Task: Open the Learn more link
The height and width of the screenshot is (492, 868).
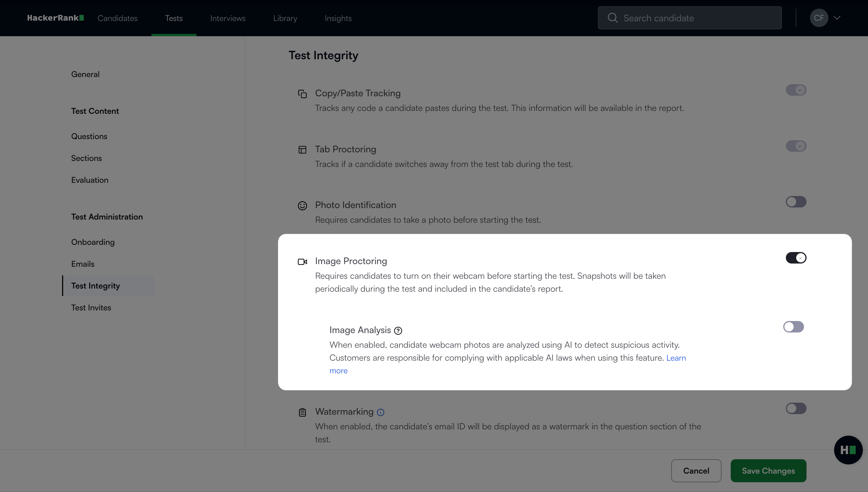Action: (676, 358)
